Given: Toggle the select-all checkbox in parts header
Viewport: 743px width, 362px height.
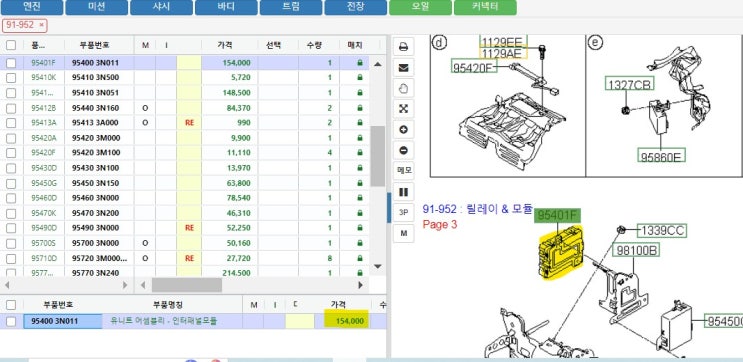Looking at the screenshot, I should tap(11, 45).
